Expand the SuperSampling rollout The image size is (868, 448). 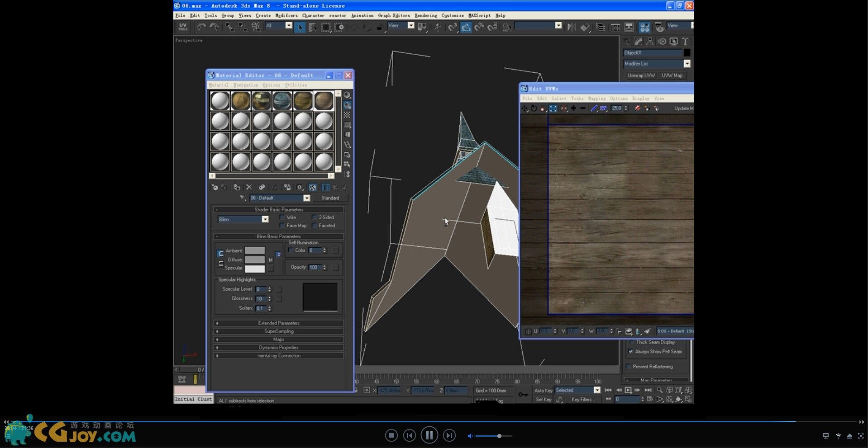[279, 331]
